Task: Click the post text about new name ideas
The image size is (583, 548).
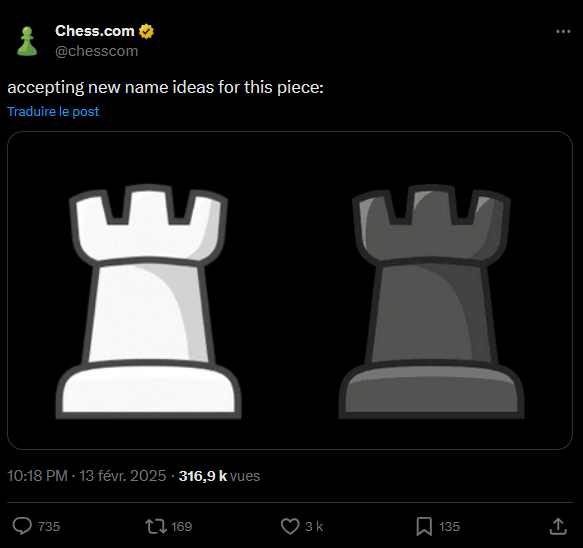Action: click(165, 88)
